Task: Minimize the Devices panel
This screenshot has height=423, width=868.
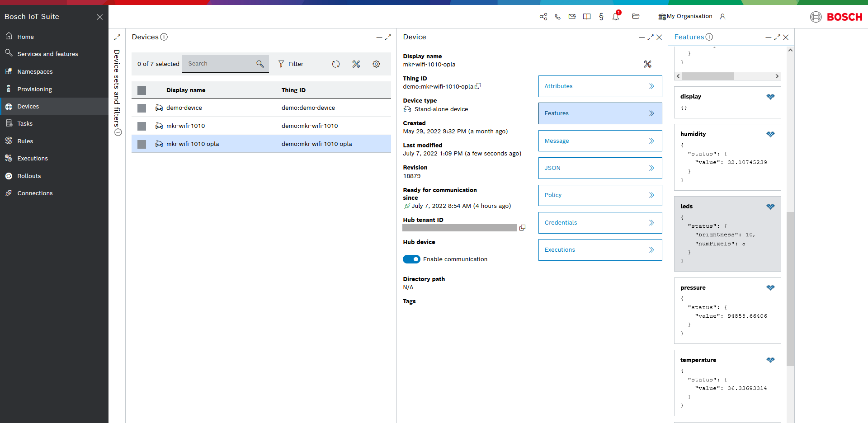Action: coord(379,38)
